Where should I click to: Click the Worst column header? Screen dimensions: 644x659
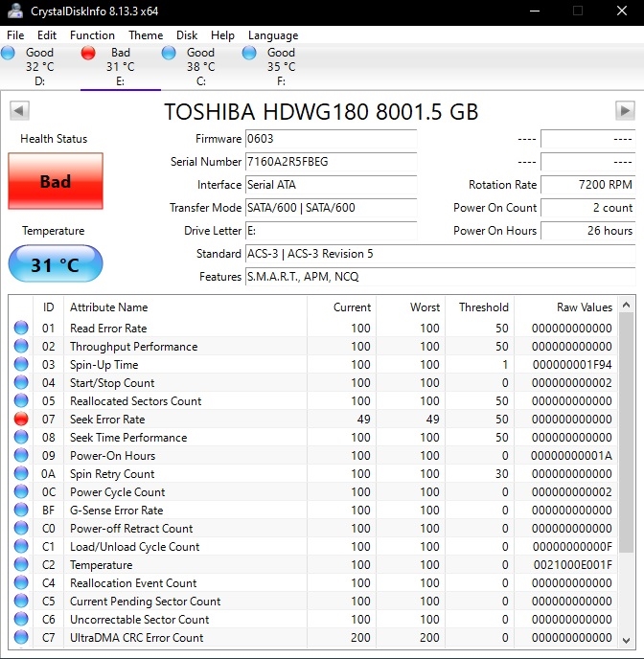(411, 307)
